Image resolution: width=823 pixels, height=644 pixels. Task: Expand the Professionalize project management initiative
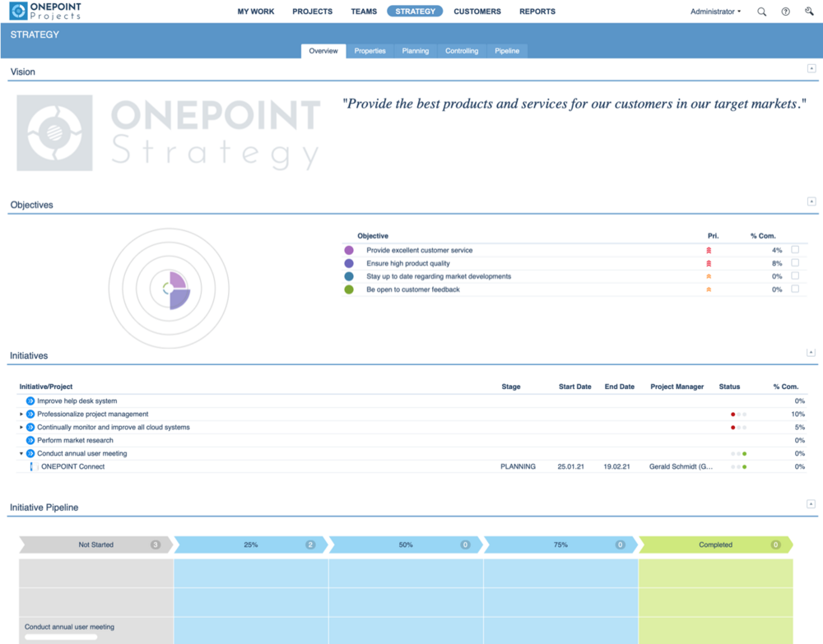(x=20, y=415)
